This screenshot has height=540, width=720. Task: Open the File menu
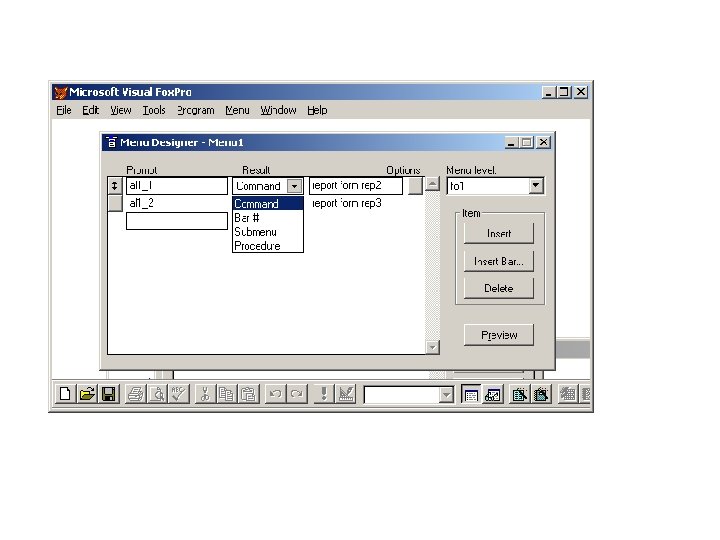[64, 110]
